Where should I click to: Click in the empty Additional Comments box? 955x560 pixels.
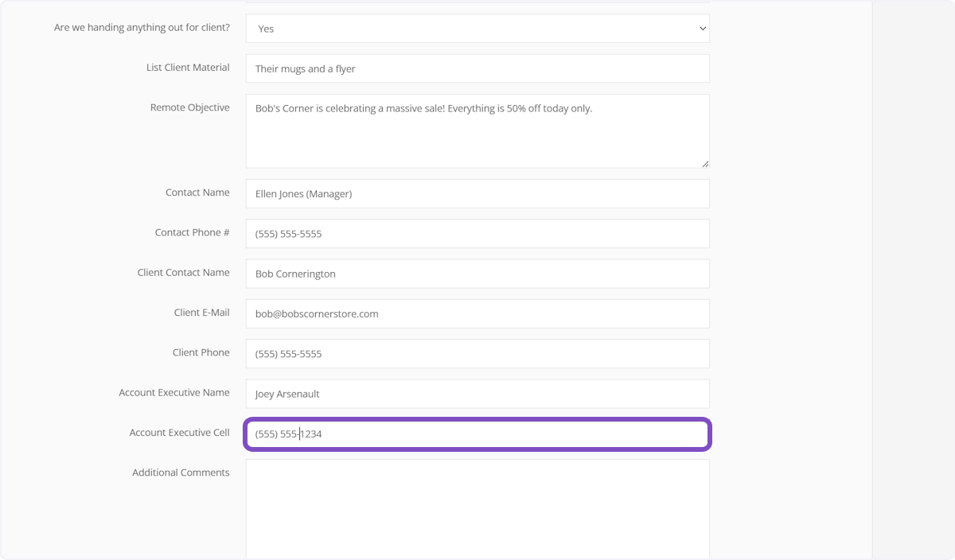point(477,509)
